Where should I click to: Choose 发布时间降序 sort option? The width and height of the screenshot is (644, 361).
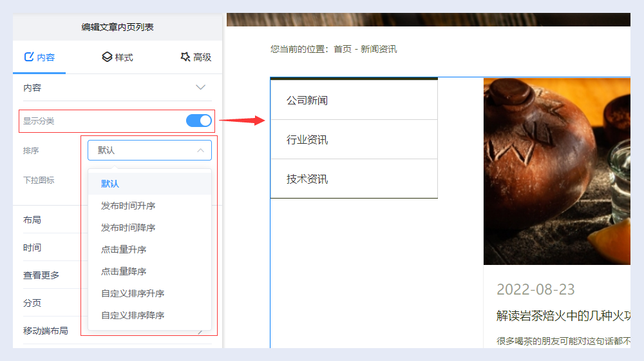128,228
